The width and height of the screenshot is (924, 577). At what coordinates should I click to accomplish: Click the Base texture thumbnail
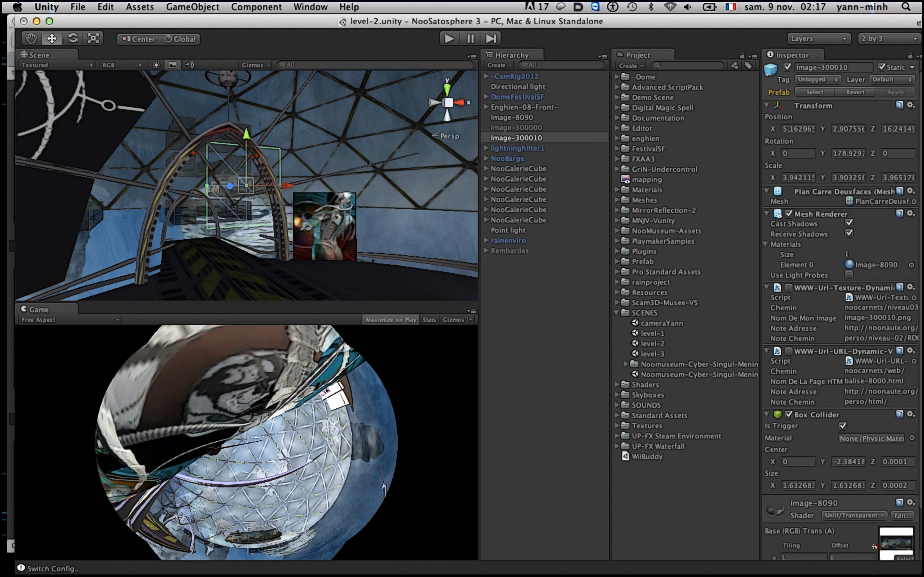896,543
